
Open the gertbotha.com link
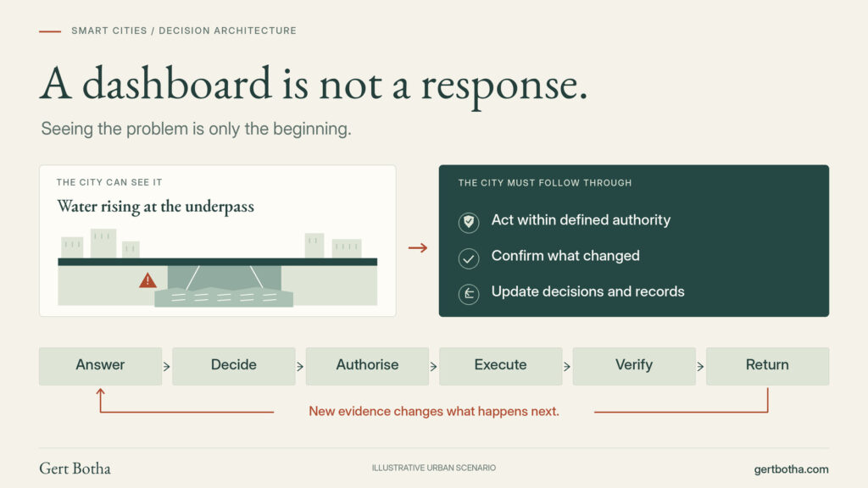click(791, 469)
